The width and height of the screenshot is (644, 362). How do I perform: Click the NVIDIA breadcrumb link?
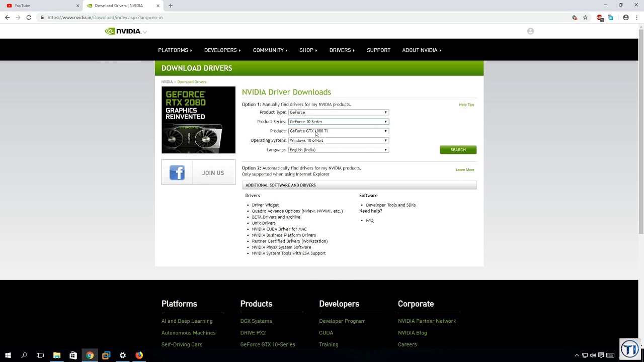coord(167,82)
